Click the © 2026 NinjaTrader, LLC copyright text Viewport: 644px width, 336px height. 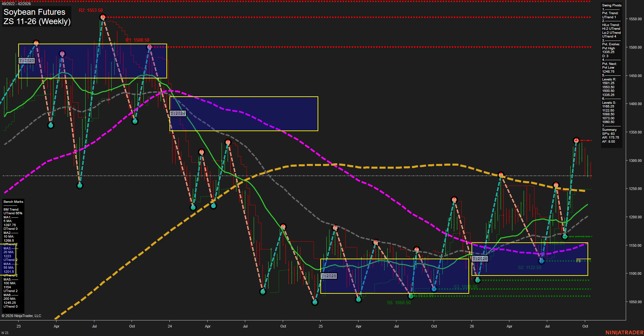[x=21, y=316]
